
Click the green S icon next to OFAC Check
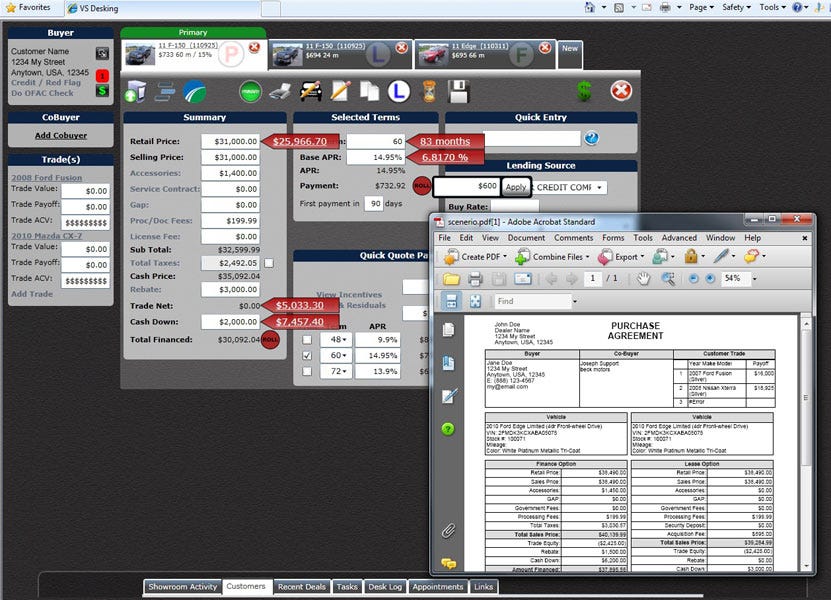[x=102, y=91]
